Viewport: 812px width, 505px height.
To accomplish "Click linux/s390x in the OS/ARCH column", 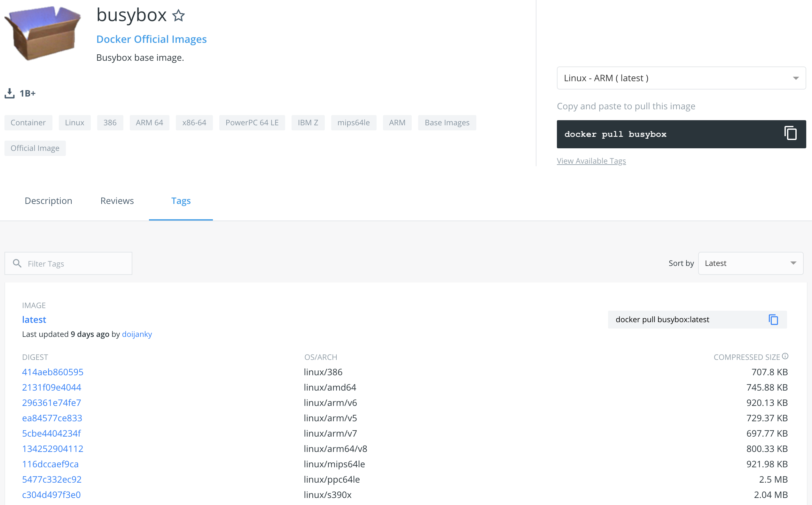I will (328, 495).
